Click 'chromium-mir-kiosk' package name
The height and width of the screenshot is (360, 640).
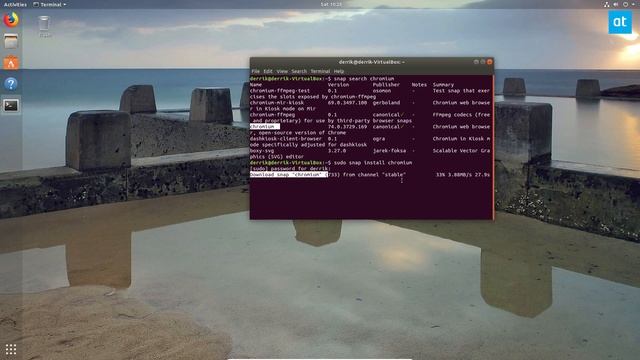(277, 103)
